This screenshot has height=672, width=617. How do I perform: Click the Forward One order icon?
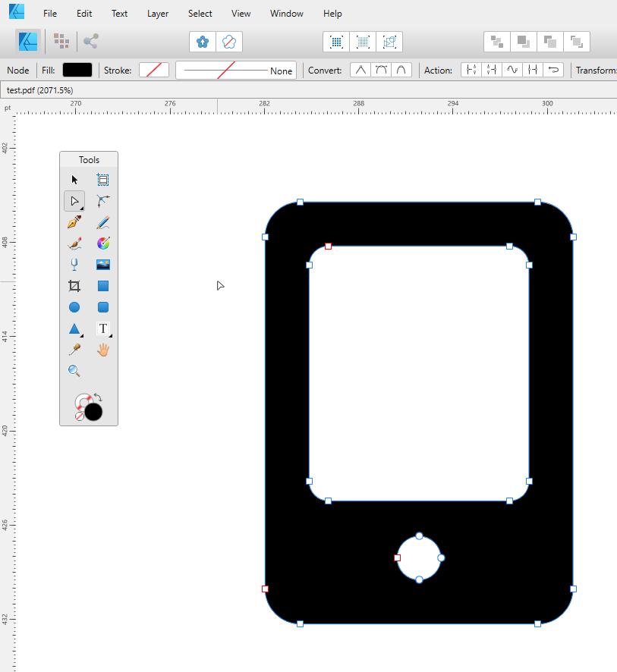pyautogui.click(x=550, y=42)
